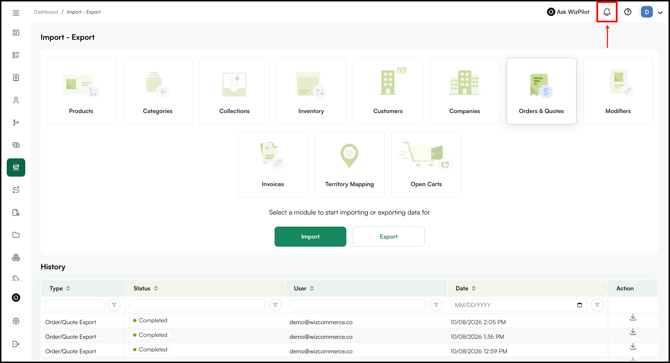Open the sync arrows icon in sidebar
Viewport: 670px width, 363px height.
(x=16, y=190)
